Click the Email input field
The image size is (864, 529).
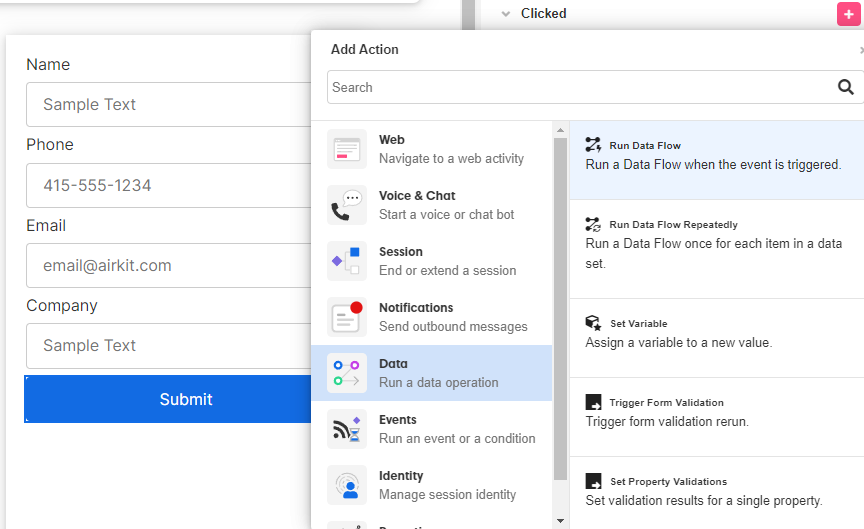pos(169,265)
